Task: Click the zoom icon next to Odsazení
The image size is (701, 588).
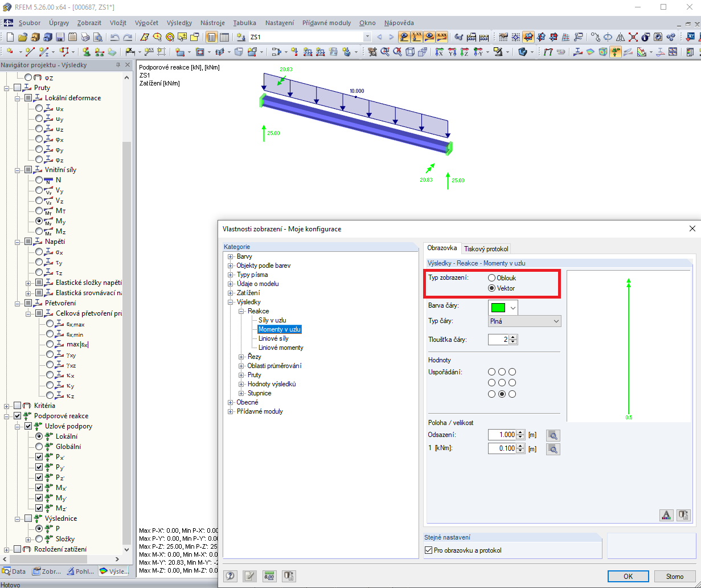Action: (x=553, y=435)
